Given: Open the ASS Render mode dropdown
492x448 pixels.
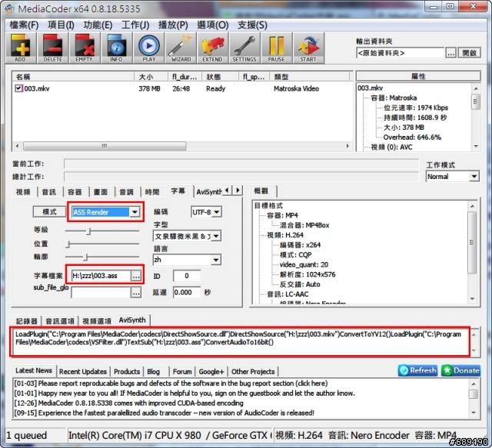Looking at the screenshot, I should click(x=135, y=212).
